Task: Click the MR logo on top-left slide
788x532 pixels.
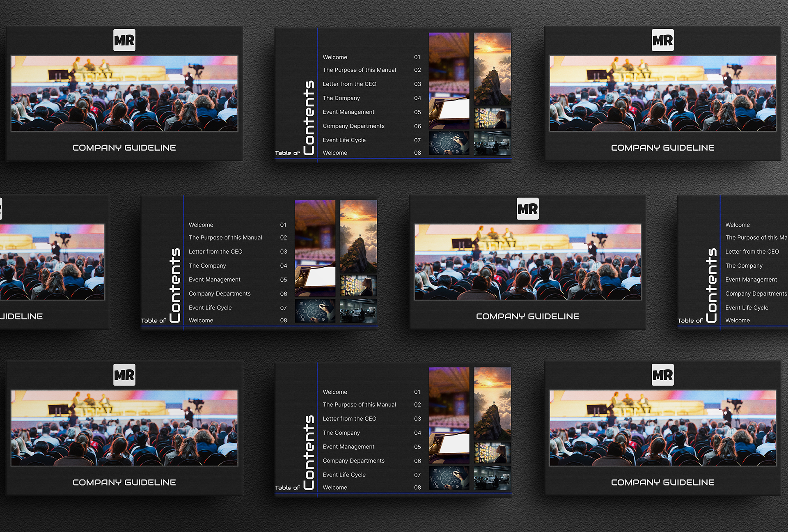Action: (x=124, y=40)
